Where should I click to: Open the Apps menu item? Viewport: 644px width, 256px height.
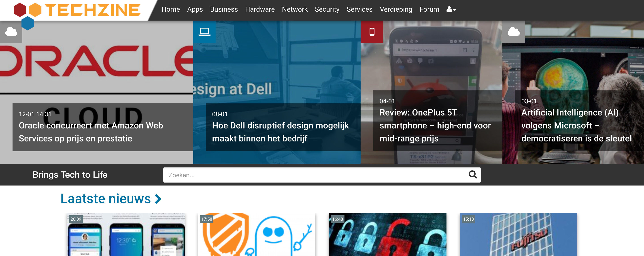coord(195,9)
